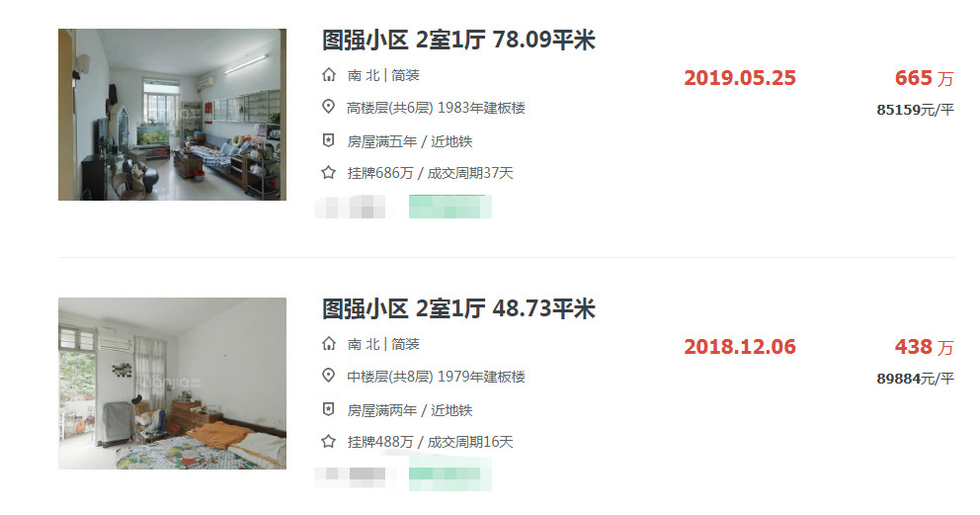Open the 图强小区 78.09平米 listing title

coord(458,40)
